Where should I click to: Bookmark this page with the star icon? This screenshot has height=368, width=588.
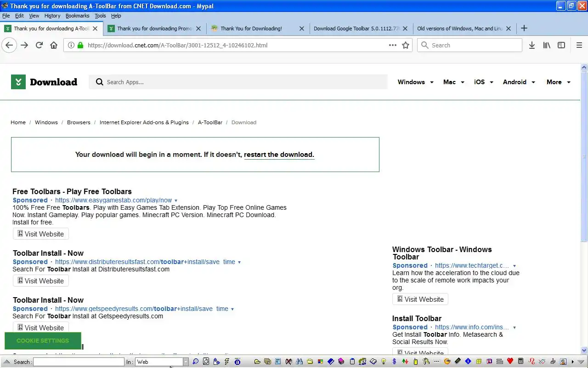pyautogui.click(x=406, y=45)
